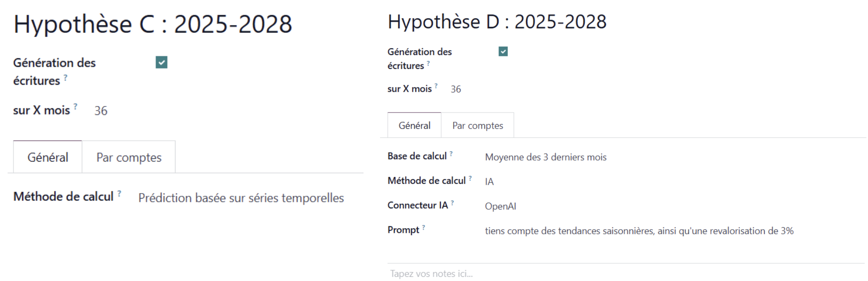Open Par comptes tab in Hypothèse D

[477, 125]
